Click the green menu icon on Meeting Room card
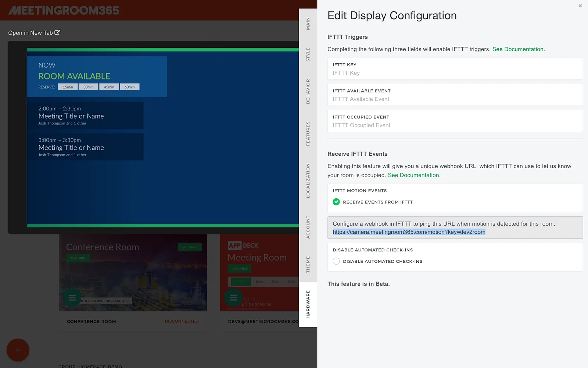 tap(233, 298)
